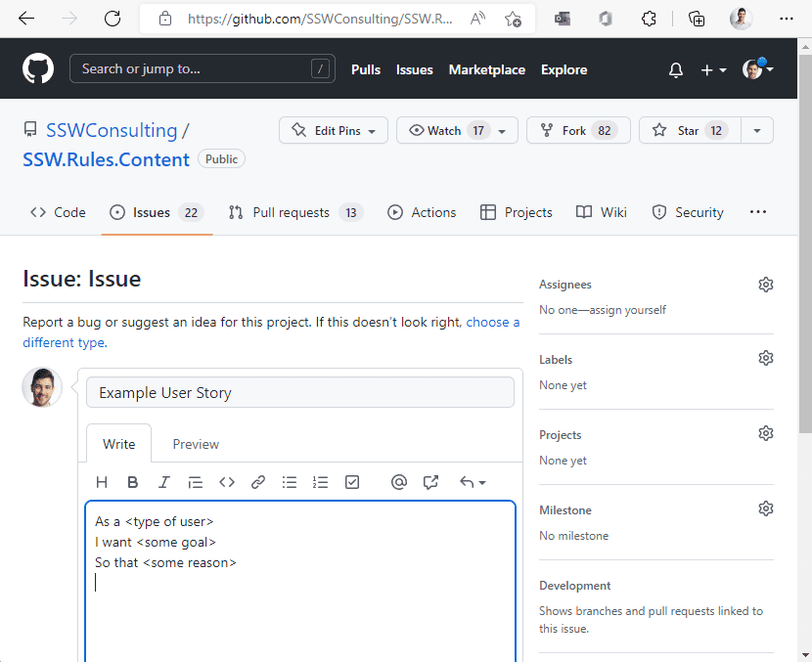Image resolution: width=812 pixels, height=662 pixels.
Task: Add a link using the chain icon
Action: click(258, 482)
